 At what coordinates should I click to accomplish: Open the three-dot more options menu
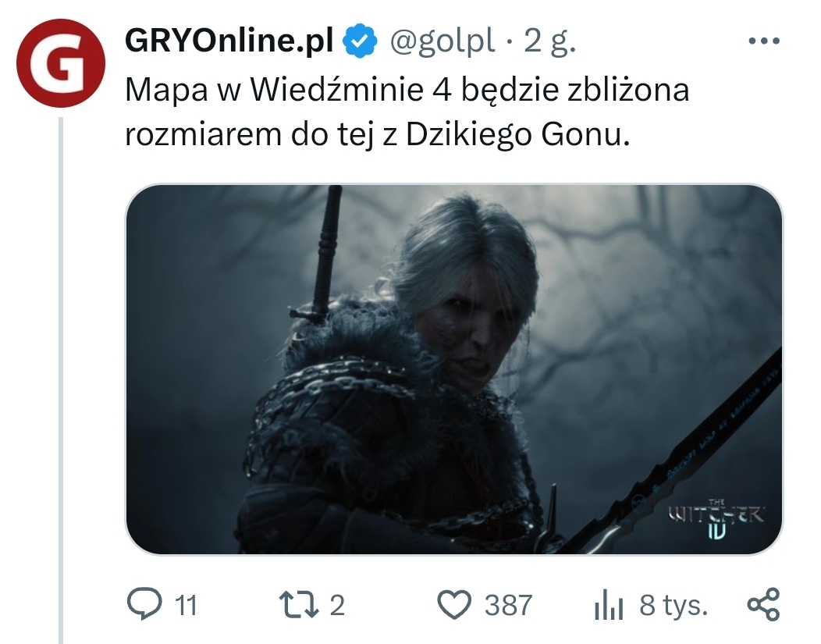pyautogui.click(x=764, y=41)
